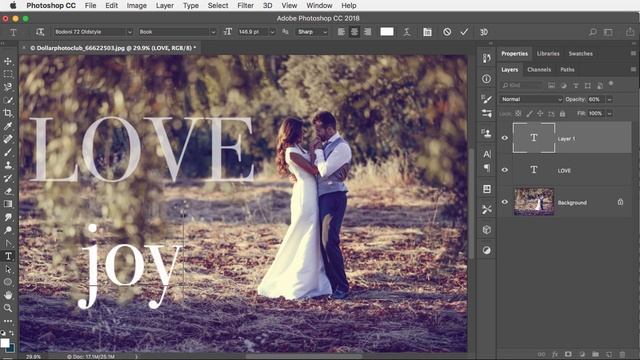Screen dimensions: 640x360
Task: Right align the text
Action: pyautogui.click(x=367, y=32)
